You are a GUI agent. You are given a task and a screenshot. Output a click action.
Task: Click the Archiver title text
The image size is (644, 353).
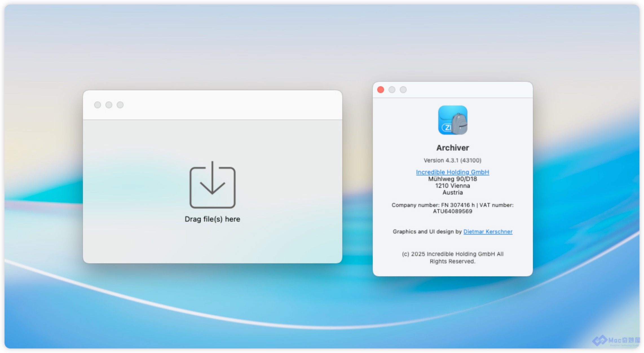tap(453, 148)
